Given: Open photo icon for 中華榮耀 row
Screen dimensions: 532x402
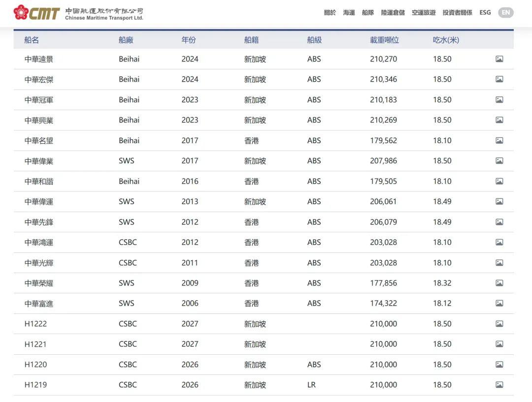Looking at the screenshot, I should [x=499, y=283].
